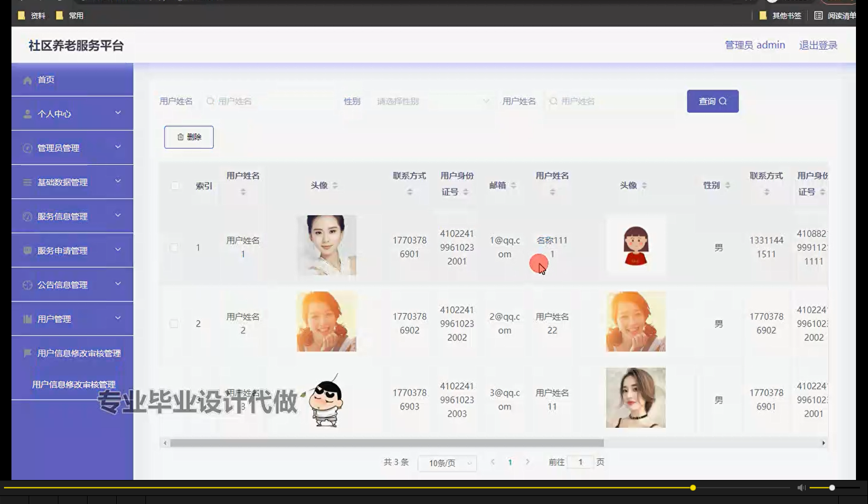Select the 首页 home icon in the sidebar
The width and height of the screenshot is (868, 504).
coord(27,80)
